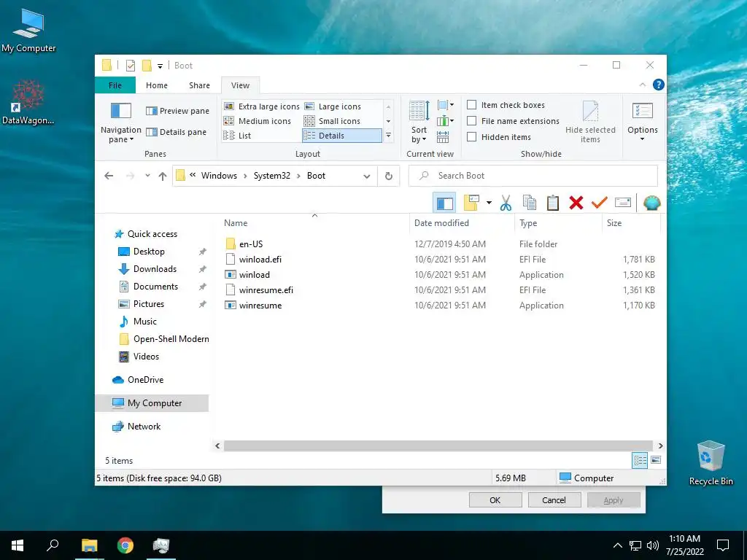Open Classic Explorer settings shell icon
The height and width of the screenshot is (560, 747).
point(651,203)
